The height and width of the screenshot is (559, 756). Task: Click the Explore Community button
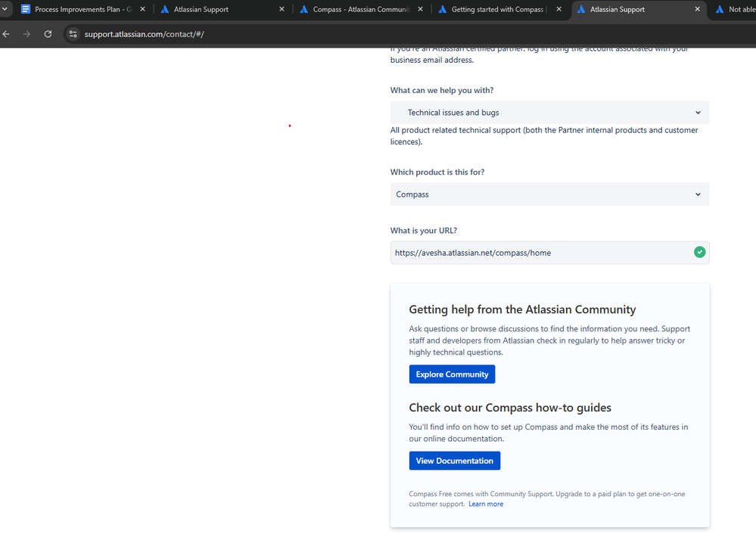pos(452,374)
